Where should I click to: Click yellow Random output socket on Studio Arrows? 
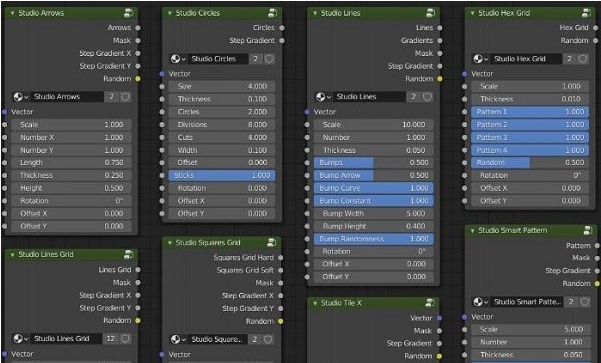coord(138,79)
